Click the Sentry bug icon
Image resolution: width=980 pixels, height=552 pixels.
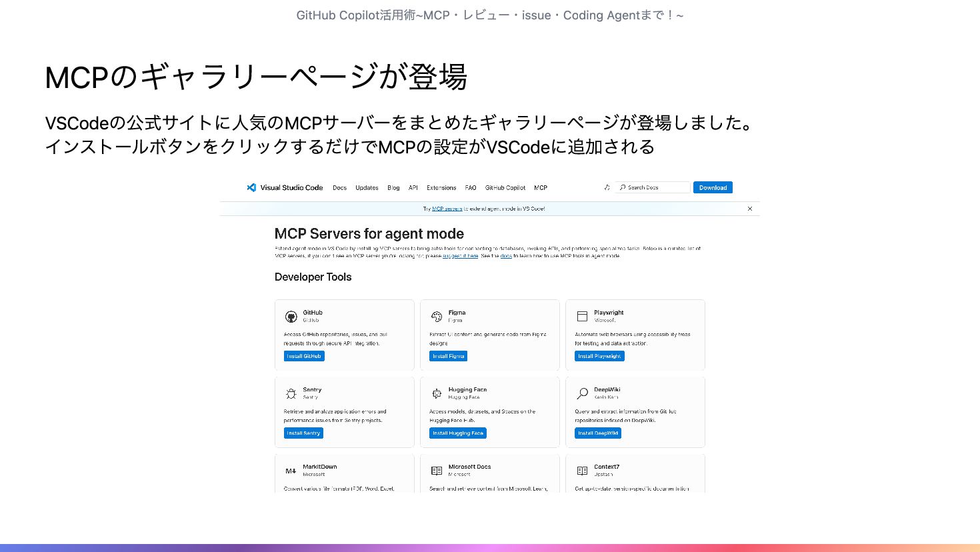(291, 393)
